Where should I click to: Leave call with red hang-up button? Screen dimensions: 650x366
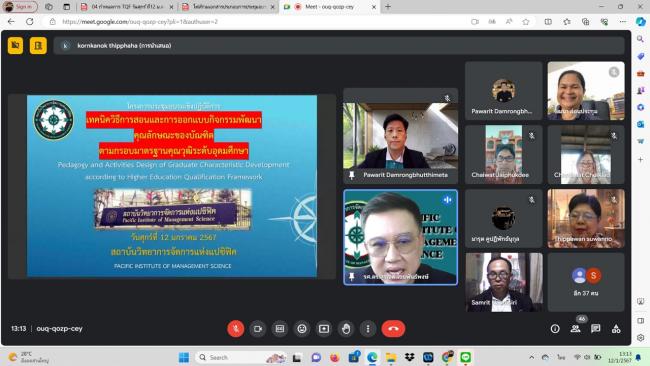[393, 329]
